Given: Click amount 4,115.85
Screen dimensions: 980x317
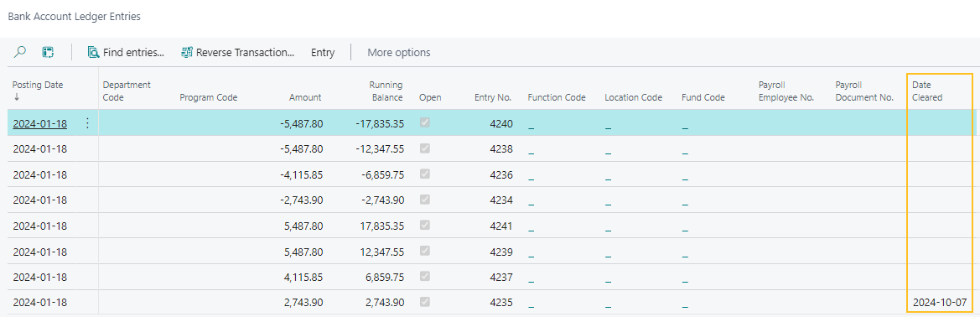Looking at the screenshot, I should pyautogui.click(x=303, y=277).
